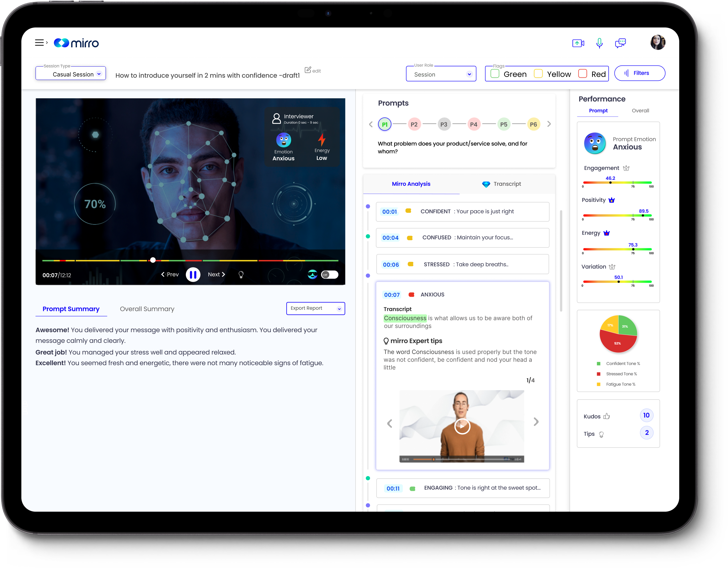The width and height of the screenshot is (728, 568).
Task: Click the Tips lightbulb icon
Action: coord(602,434)
